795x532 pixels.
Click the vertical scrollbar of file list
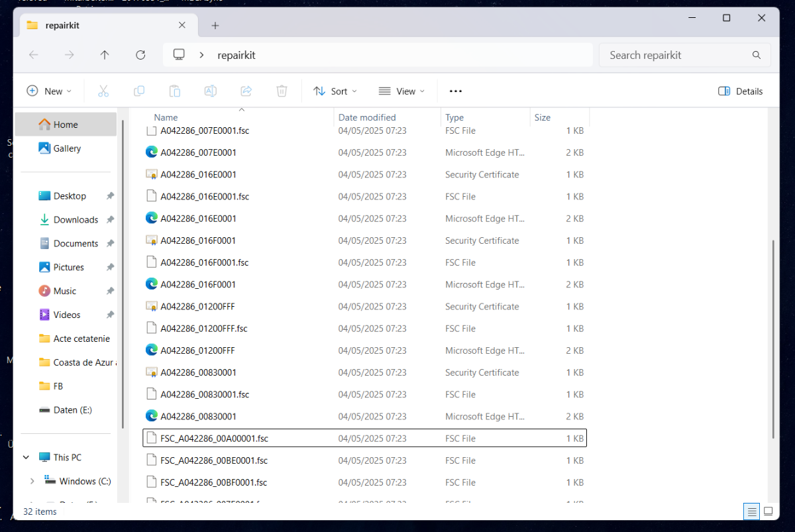[x=773, y=338]
